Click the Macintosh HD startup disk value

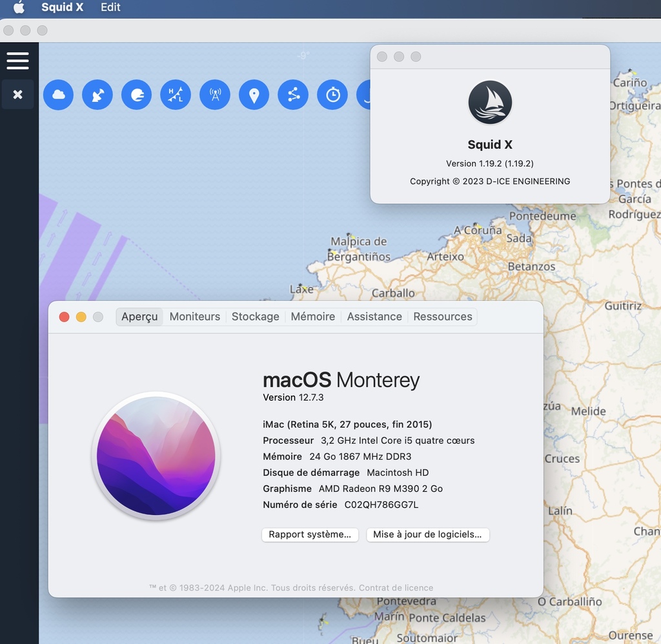(398, 472)
